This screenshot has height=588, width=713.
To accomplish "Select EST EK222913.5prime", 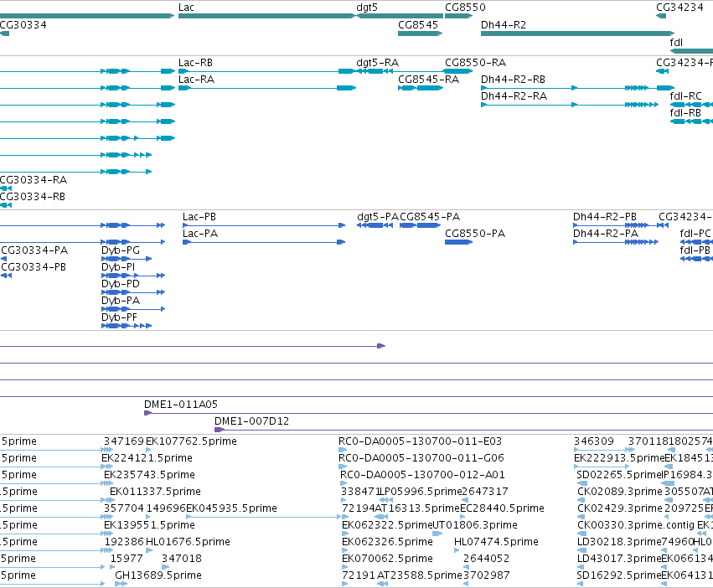I will pos(619,458).
